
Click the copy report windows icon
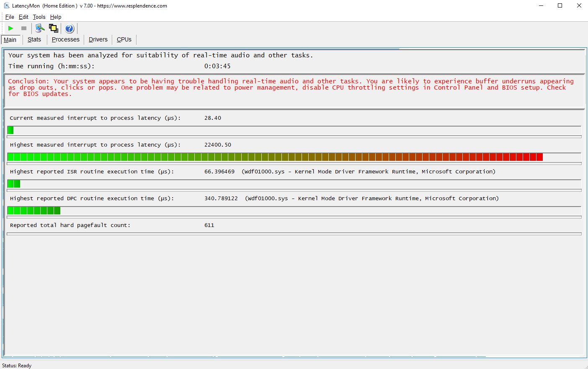54,28
